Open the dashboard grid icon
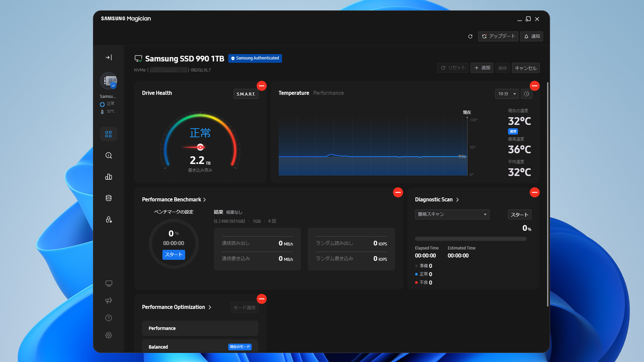The height and width of the screenshot is (362, 644). click(109, 134)
